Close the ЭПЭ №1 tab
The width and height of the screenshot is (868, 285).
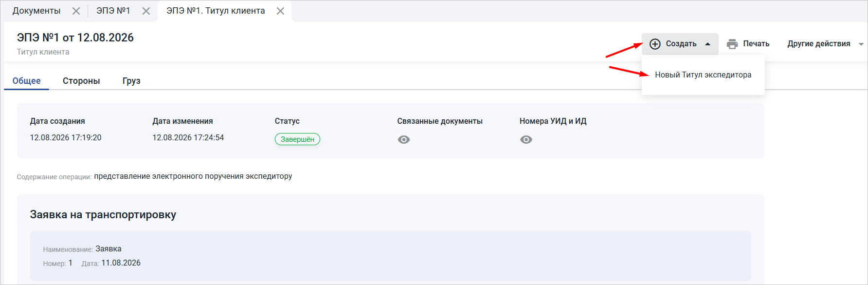pos(146,11)
